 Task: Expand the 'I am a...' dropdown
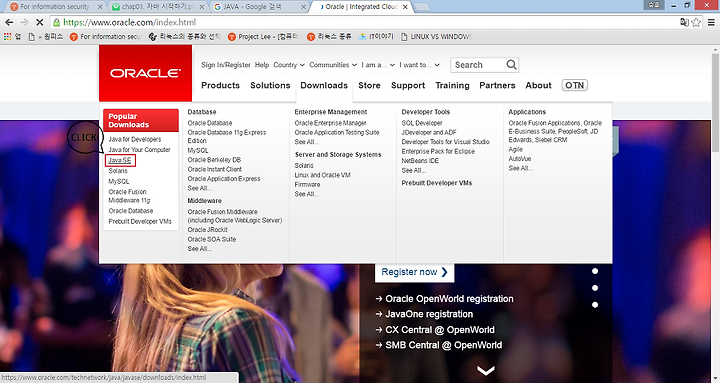click(378, 65)
